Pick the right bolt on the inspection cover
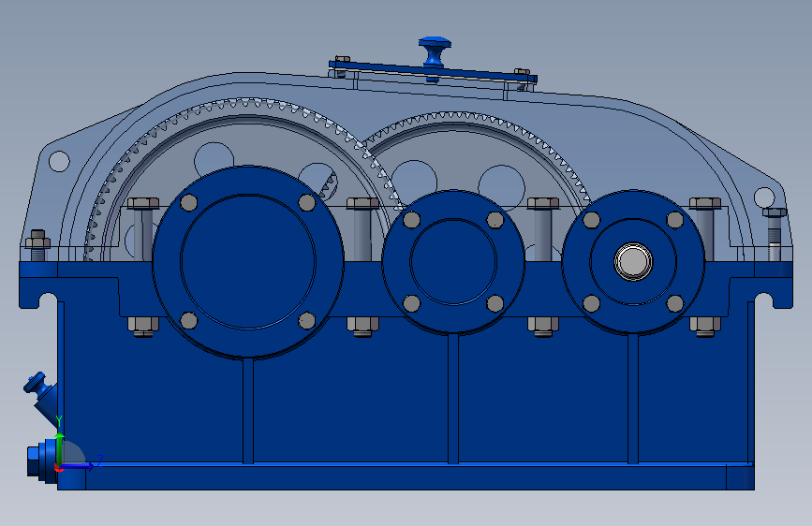The width and height of the screenshot is (812, 526). [x=522, y=72]
